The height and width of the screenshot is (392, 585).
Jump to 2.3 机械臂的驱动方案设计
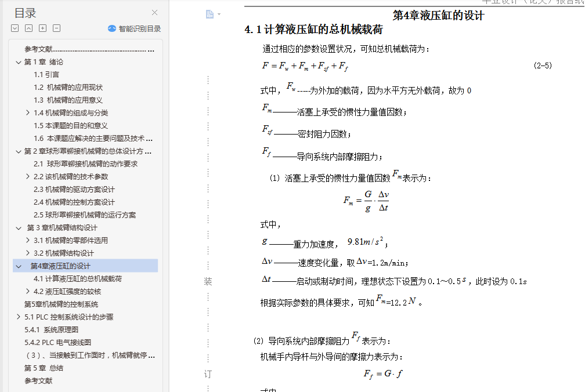[74, 189]
